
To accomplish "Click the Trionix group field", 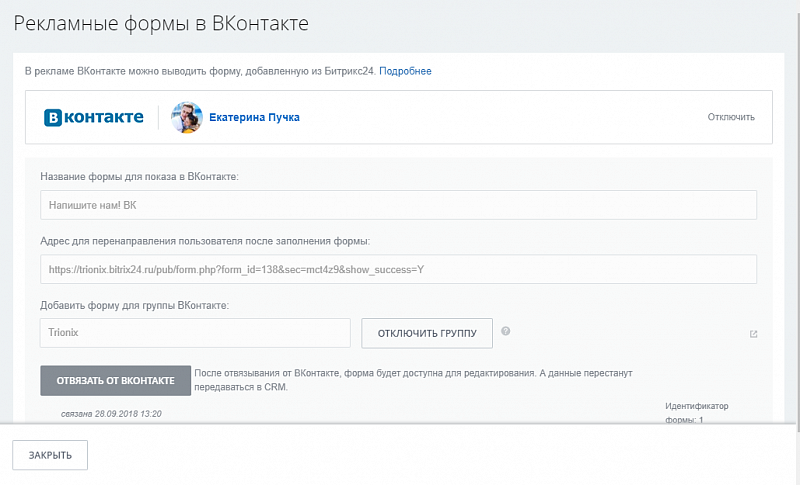I will (x=195, y=333).
